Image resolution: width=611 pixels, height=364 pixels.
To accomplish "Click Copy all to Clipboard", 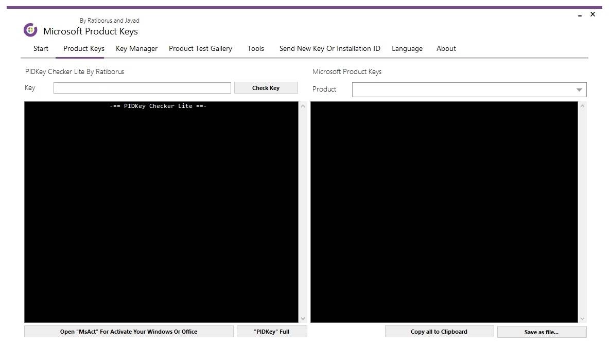I will 439,332.
